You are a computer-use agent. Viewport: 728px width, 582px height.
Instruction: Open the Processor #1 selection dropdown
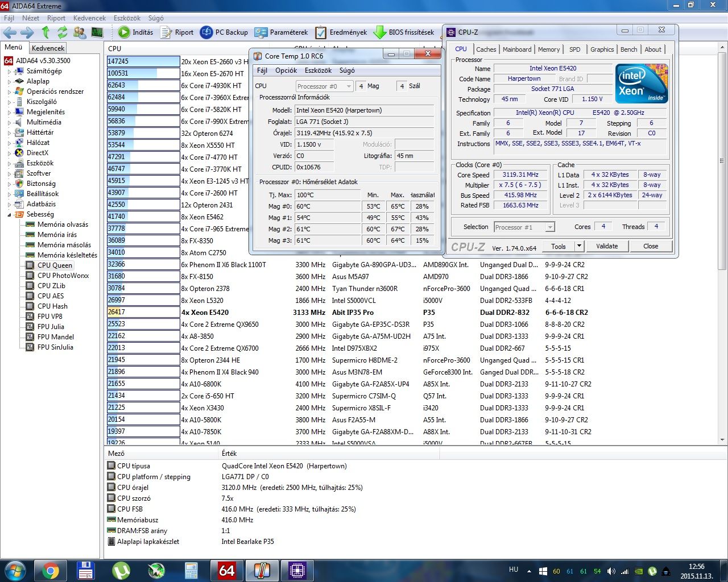[549, 227]
